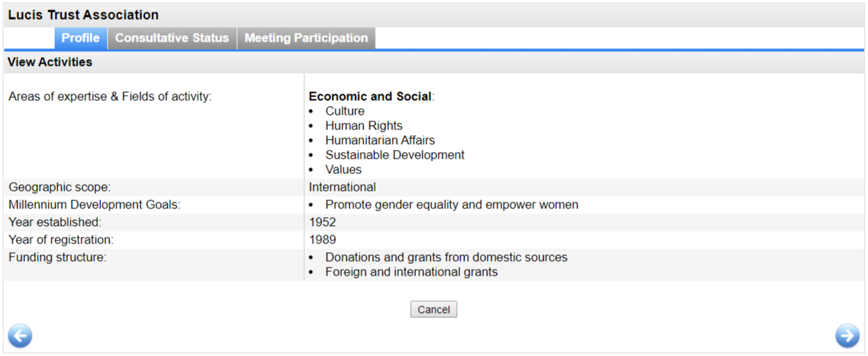Go forward with the blue right arrow

coord(848,336)
